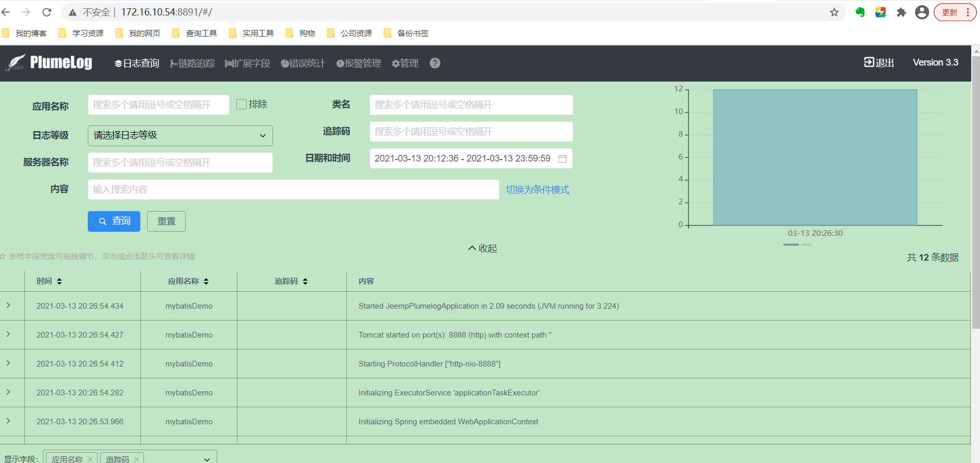This screenshot has height=463, width=980.
Task: Click the 切换为条件模式 link
Action: (x=537, y=189)
